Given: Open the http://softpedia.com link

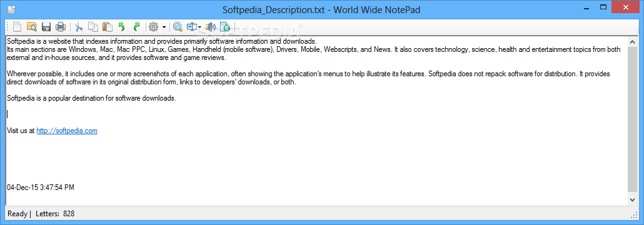Looking at the screenshot, I should point(67,131).
